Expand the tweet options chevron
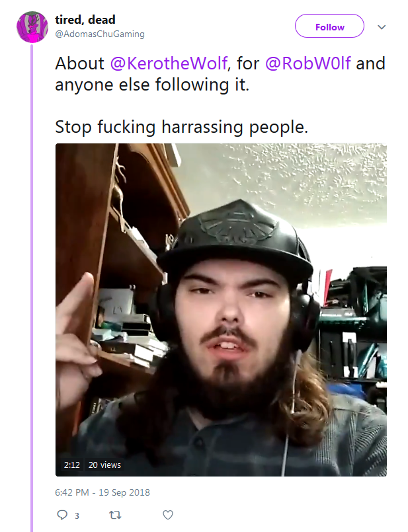Viewport: 408px width, 532px height. pyautogui.click(x=382, y=27)
